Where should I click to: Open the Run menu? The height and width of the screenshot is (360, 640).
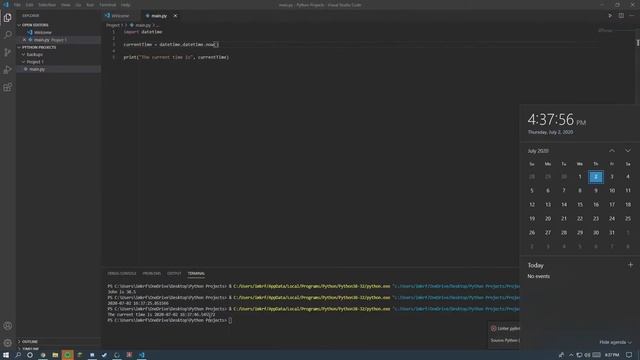click(90, 5)
